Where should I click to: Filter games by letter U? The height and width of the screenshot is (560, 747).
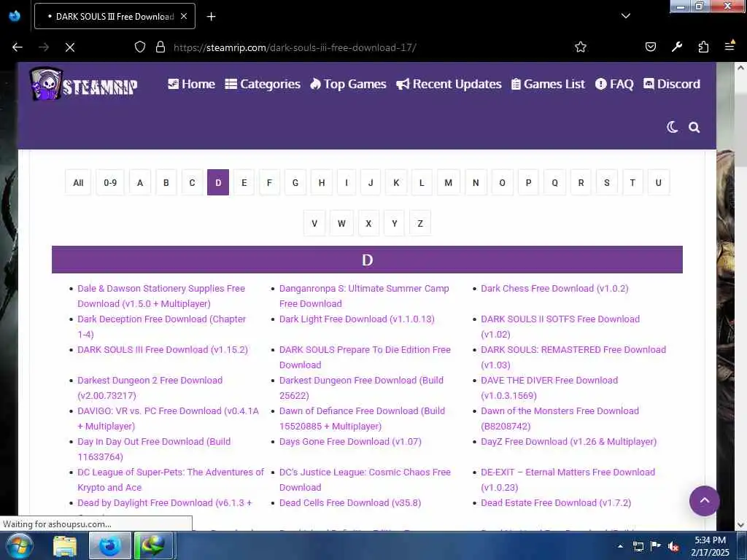659,182
